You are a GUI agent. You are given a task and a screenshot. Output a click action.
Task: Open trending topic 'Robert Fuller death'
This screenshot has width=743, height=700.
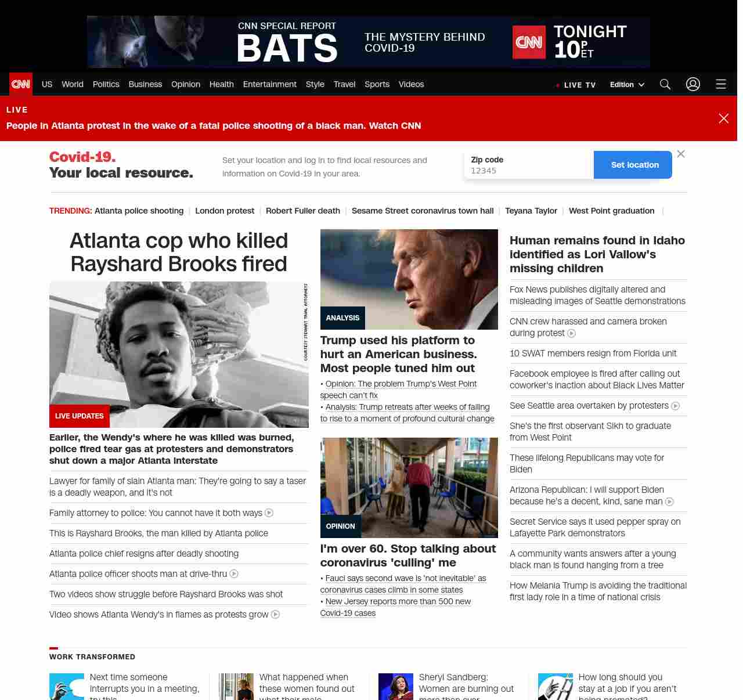click(x=302, y=211)
